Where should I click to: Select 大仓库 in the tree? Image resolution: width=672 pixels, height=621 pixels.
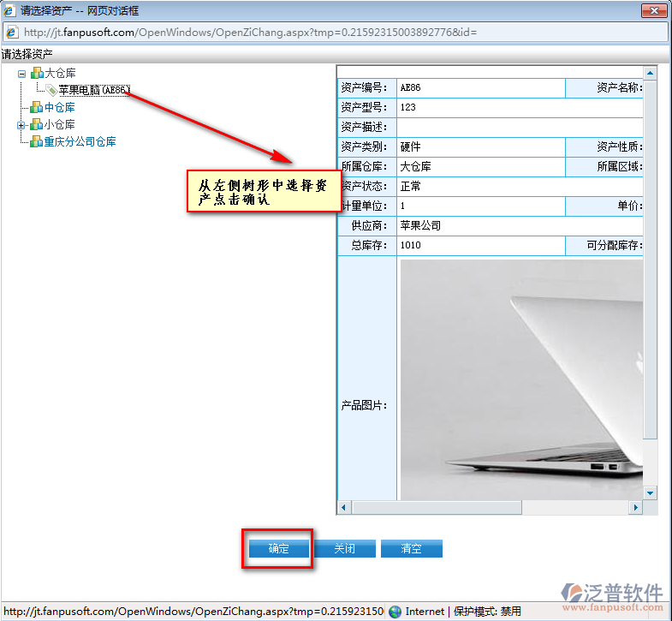point(60,73)
